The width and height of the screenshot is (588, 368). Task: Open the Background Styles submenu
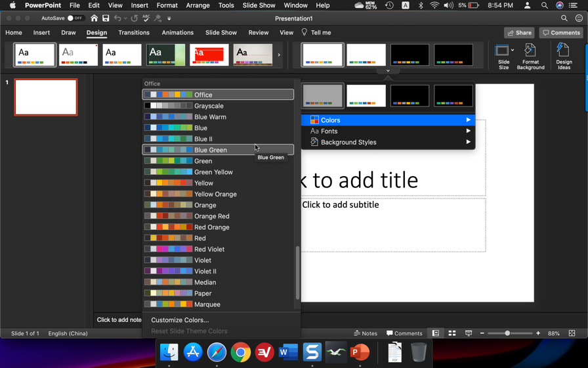[388, 142]
